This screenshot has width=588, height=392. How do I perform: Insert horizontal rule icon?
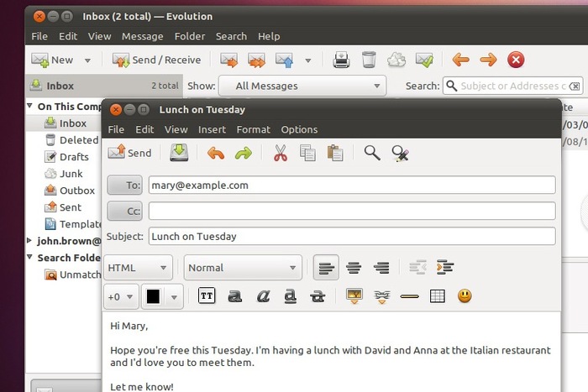tap(410, 296)
